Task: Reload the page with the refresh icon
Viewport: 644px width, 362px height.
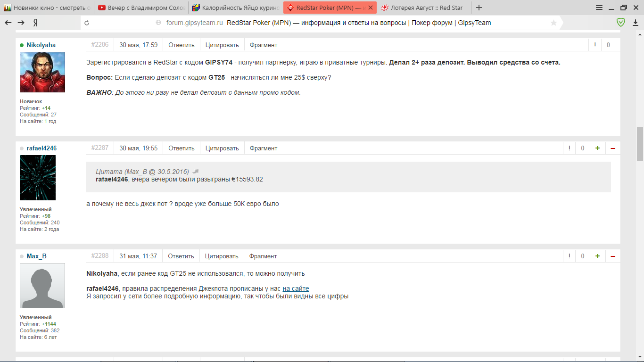Action: [86, 23]
